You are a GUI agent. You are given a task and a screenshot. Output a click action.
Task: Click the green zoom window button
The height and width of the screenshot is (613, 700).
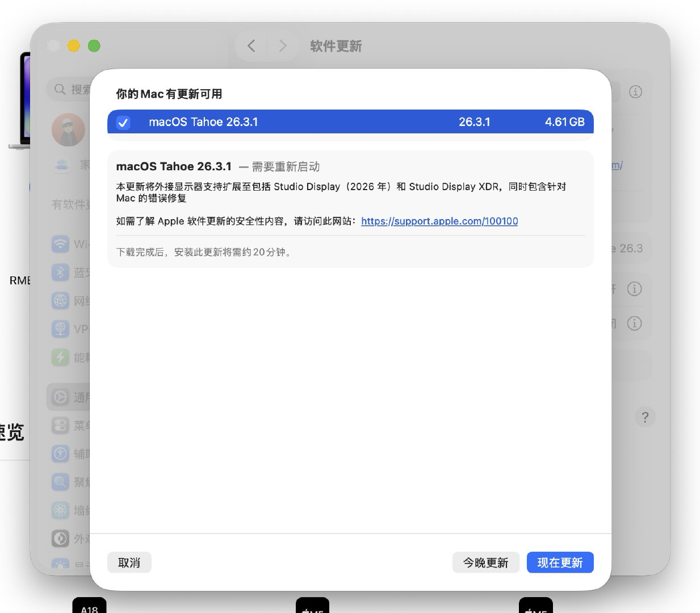tap(94, 46)
